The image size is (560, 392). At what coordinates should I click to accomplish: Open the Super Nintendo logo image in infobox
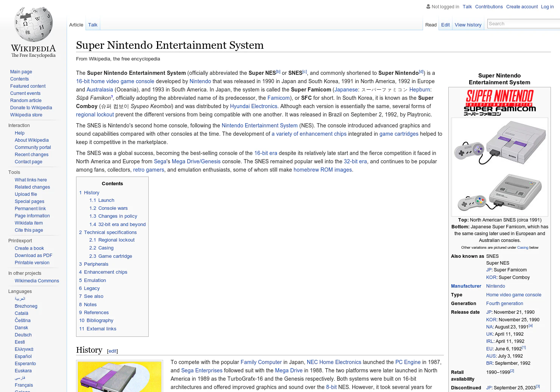(x=499, y=102)
